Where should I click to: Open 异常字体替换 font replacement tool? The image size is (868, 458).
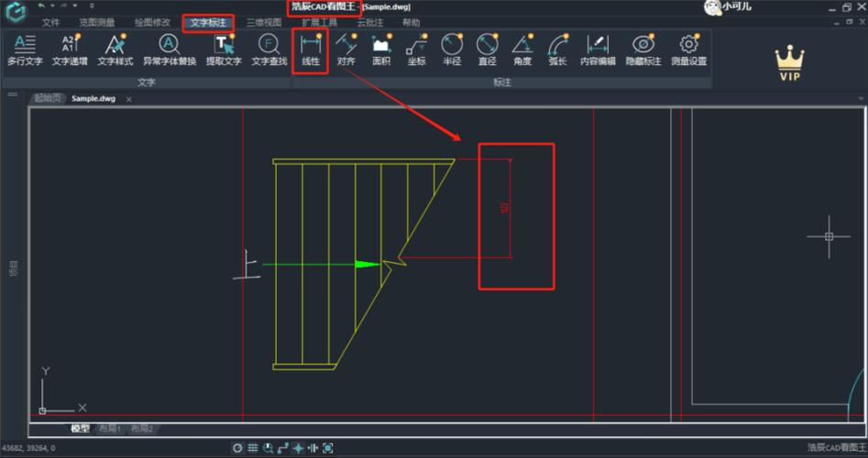170,51
